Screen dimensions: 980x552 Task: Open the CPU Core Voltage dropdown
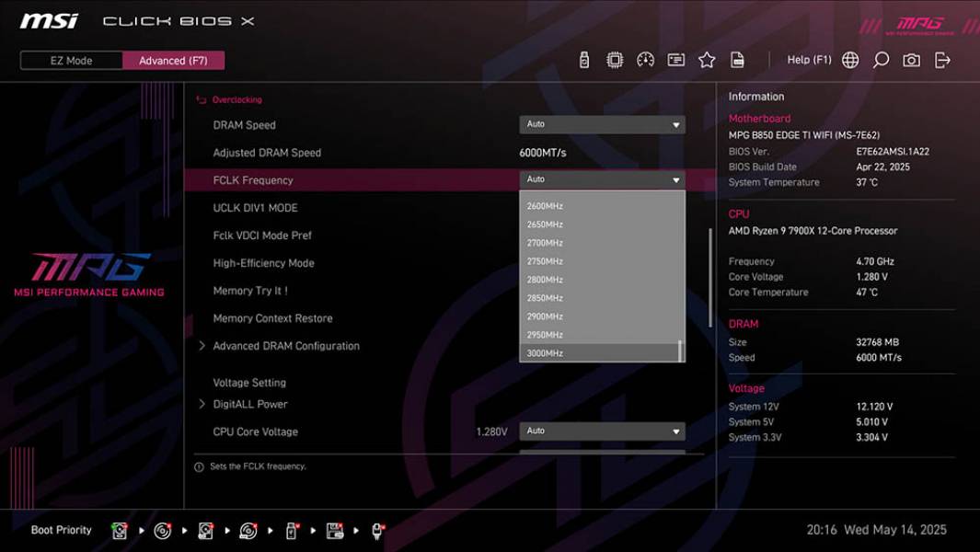(x=602, y=431)
